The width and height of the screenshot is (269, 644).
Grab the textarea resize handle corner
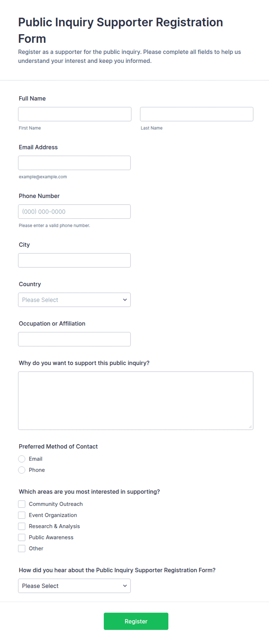click(x=250, y=427)
